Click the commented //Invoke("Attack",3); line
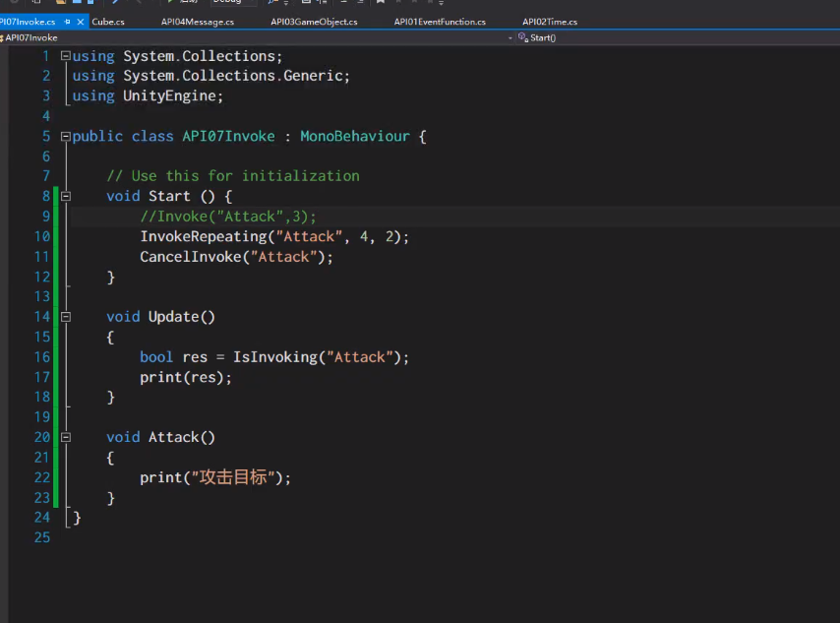The width and height of the screenshot is (840, 623). 228,217
